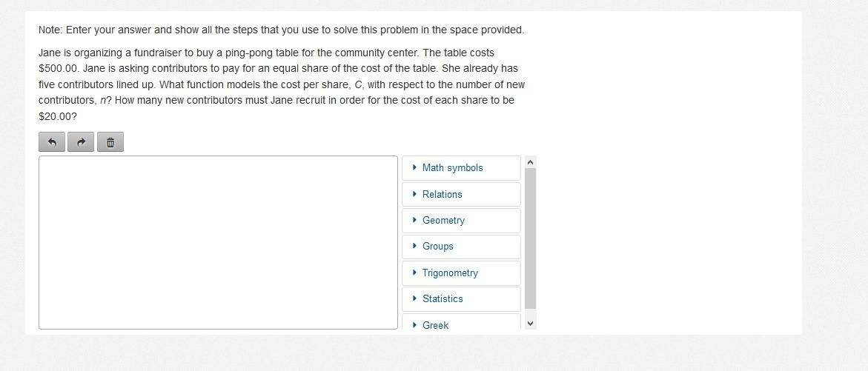Open the Relations symbol group
This screenshot has height=371, width=868.
click(442, 195)
